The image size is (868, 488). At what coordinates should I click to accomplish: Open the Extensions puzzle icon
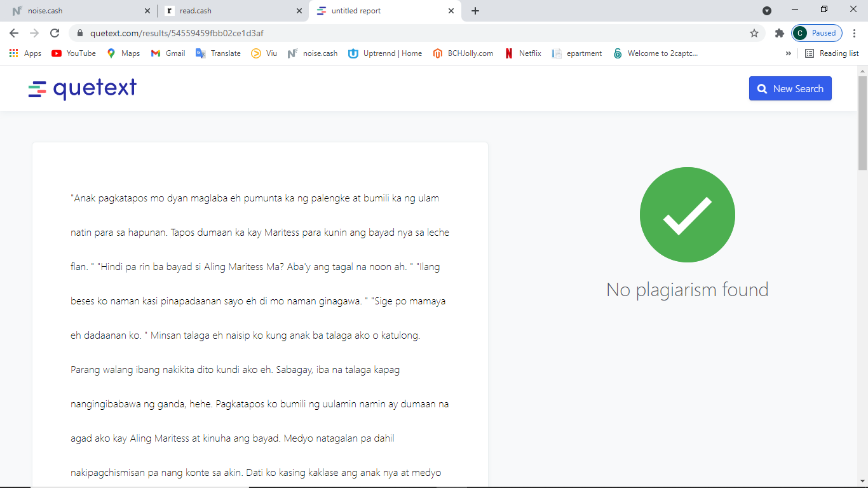coord(780,33)
